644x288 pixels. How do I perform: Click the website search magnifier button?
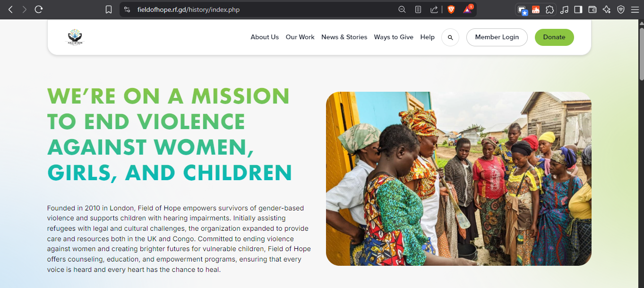pyautogui.click(x=450, y=37)
